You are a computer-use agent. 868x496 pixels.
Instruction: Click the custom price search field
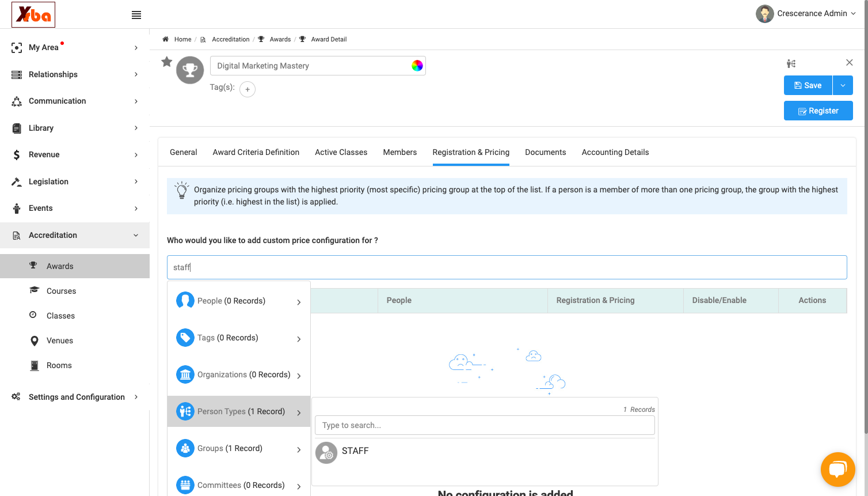507,267
